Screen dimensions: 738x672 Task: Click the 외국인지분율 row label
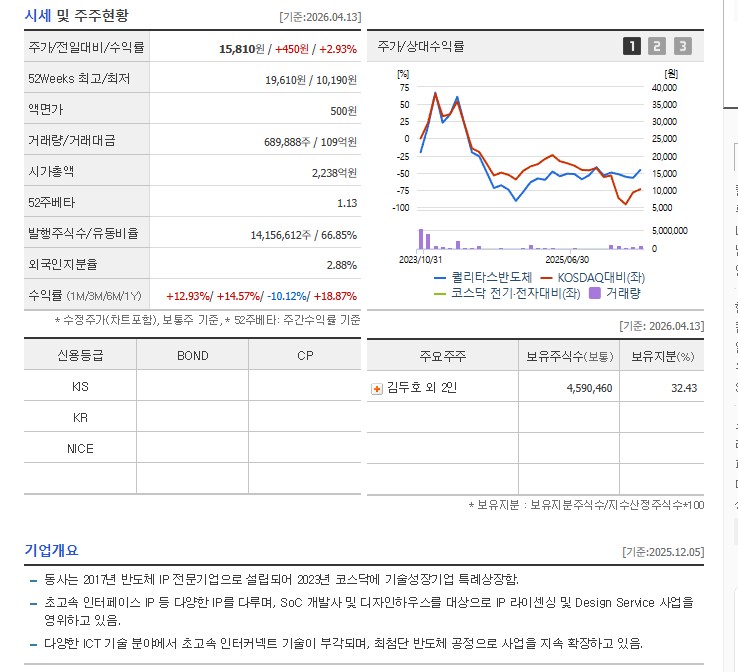[x=63, y=264]
